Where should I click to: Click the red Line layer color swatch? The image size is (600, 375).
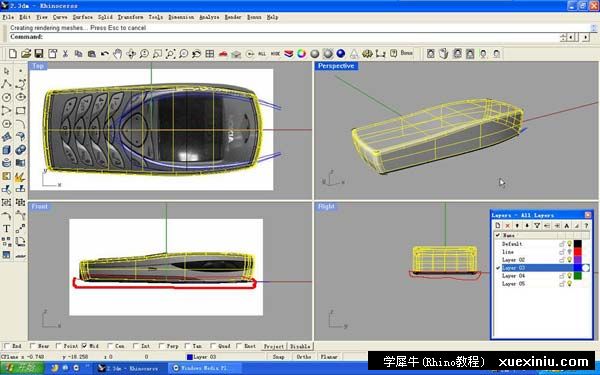click(577, 252)
